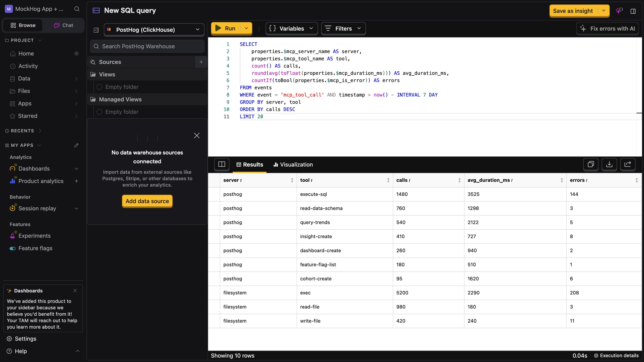
Task: Click the AI sparkle variables icon top right
Action: (x=619, y=11)
